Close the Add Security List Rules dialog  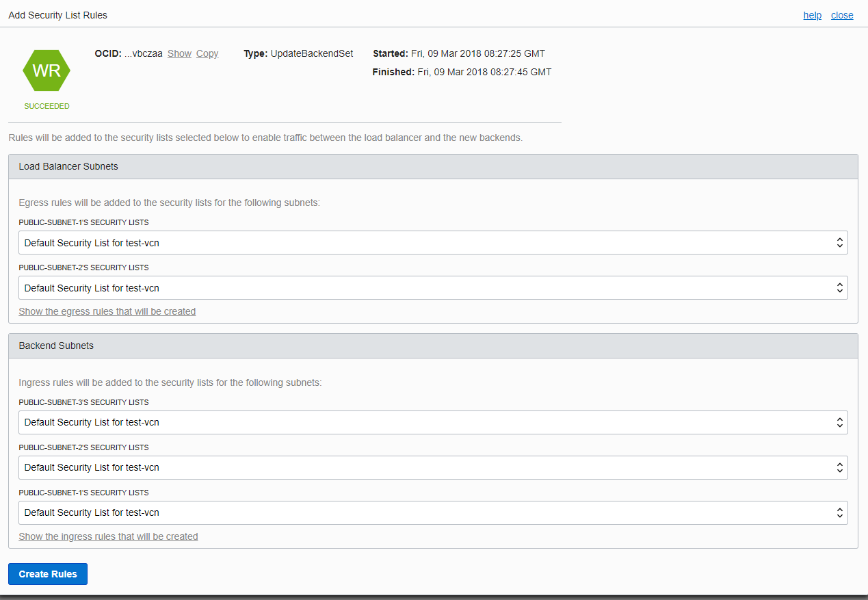tap(842, 15)
